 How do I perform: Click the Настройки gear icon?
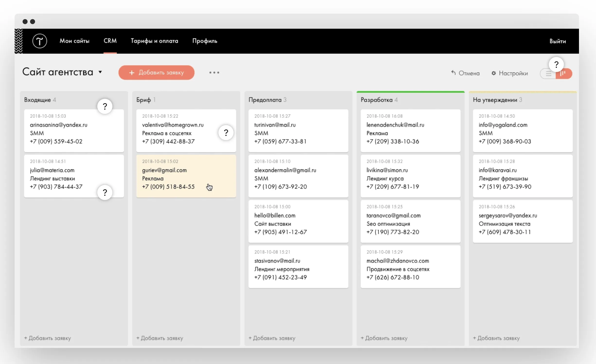[x=494, y=73]
